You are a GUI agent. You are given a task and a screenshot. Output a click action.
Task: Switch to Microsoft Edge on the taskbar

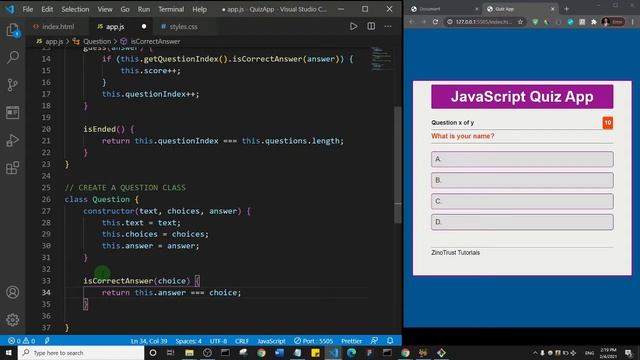pos(351,353)
